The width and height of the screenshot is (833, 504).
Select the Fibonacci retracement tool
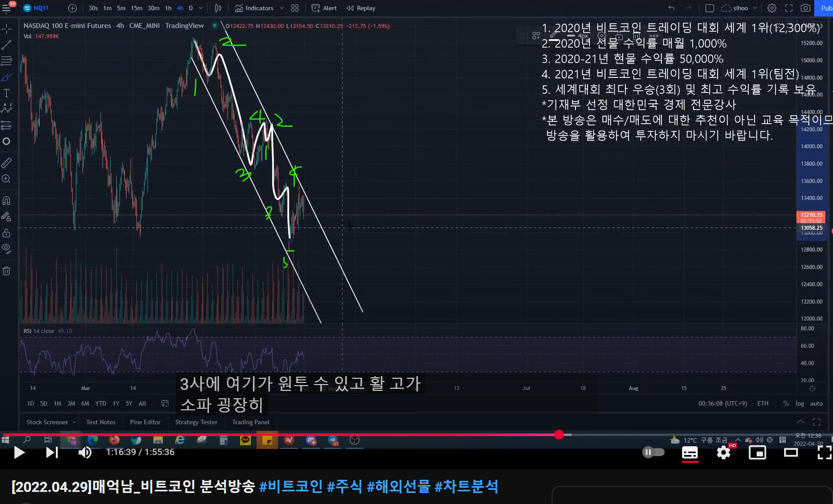tap(7, 61)
